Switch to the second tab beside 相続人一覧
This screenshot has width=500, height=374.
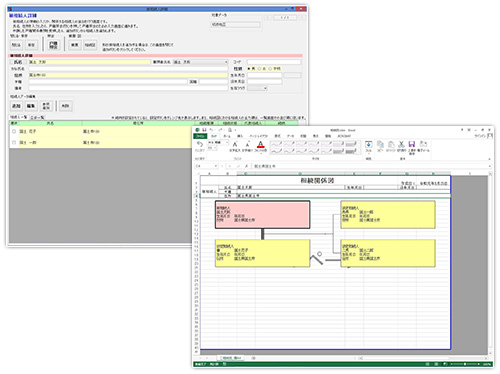(37, 117)
